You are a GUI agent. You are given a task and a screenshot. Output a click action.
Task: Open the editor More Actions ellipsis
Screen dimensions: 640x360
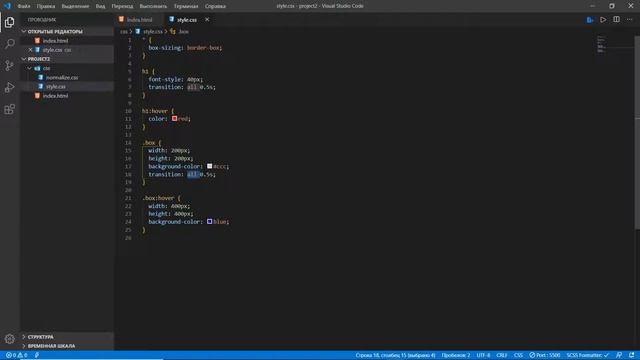pyautogui.click(x=629, y=20)
